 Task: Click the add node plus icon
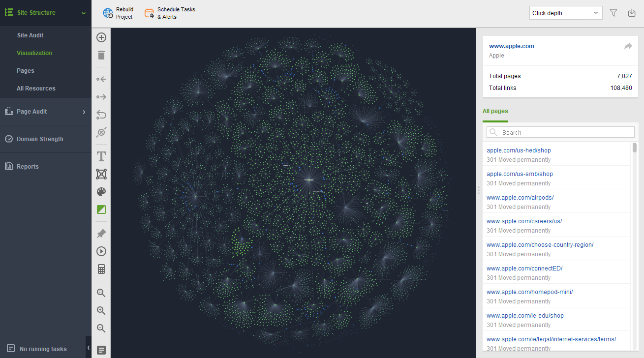click(101, 37)
